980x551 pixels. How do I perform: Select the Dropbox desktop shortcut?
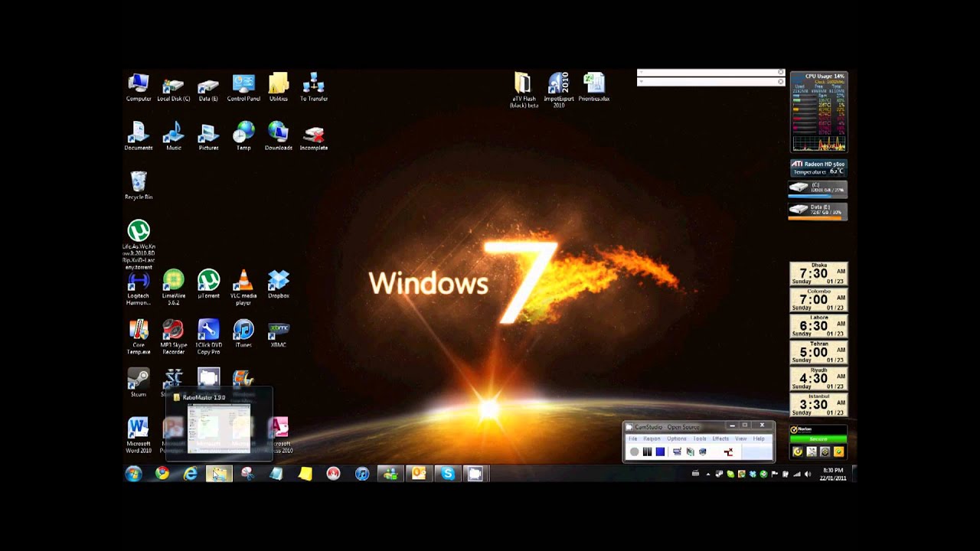[279, 285]
